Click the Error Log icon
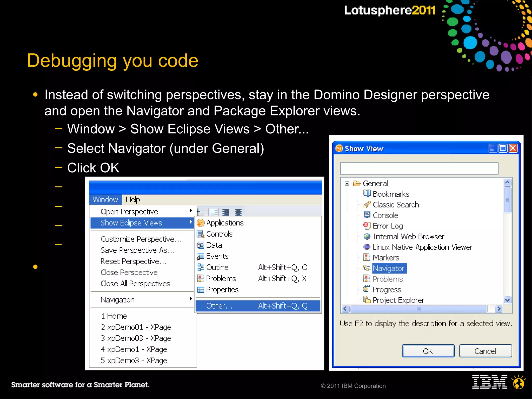 coord(367,226)
